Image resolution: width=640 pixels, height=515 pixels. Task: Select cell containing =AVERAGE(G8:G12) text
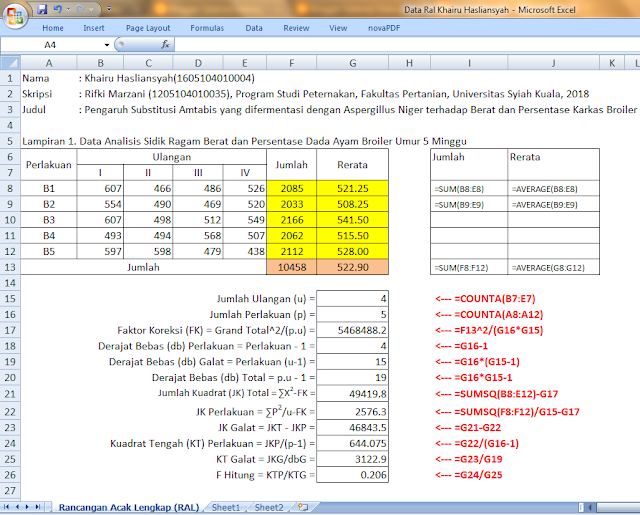point(553,268)
